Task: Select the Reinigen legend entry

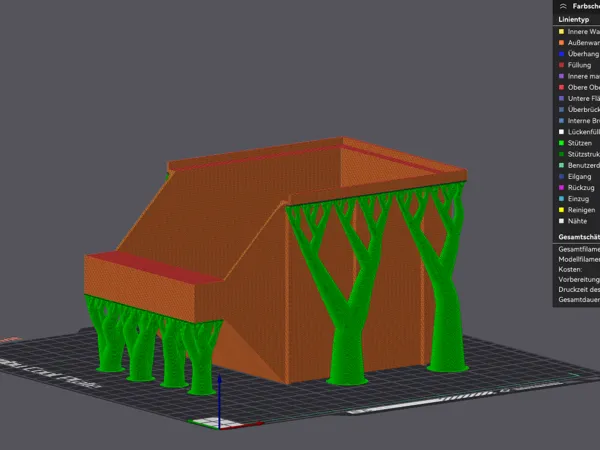Action: (x=579, y=210)
